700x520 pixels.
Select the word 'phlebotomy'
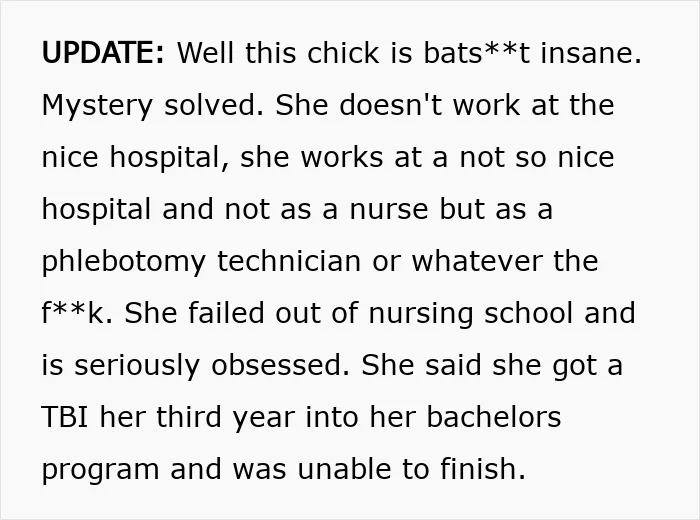tap(124, 262)
